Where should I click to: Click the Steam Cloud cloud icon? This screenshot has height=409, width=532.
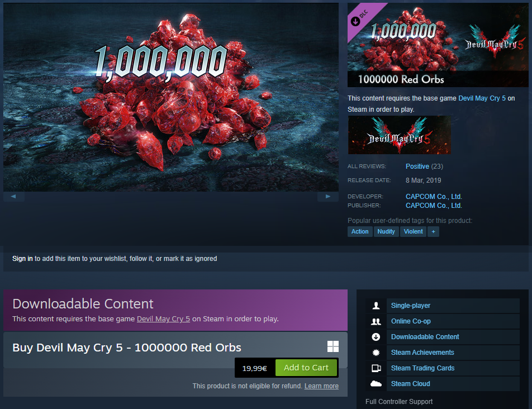376,383
